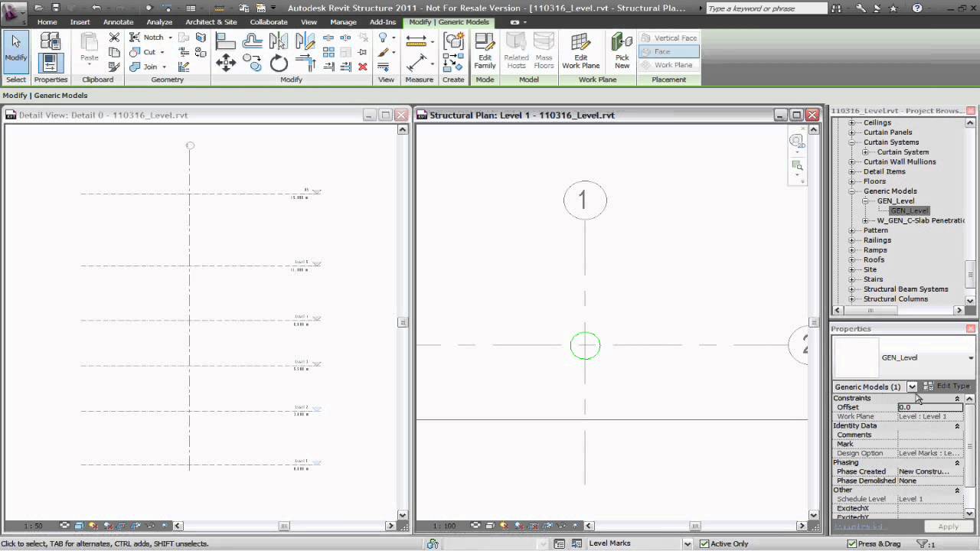The image size is (980, 551).
Task: Open the Analyze ribbon tab
Action: (159, 22)
